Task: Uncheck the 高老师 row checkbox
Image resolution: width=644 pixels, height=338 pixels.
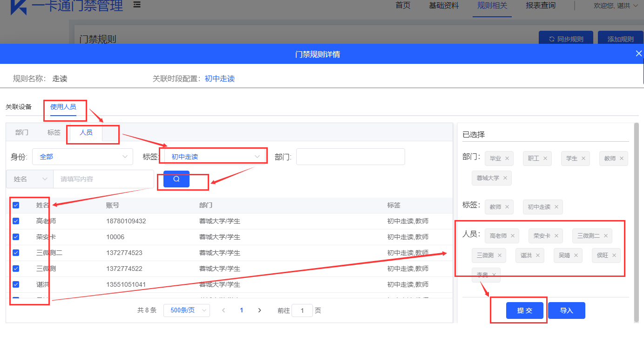Action: (x=16, y=221)
